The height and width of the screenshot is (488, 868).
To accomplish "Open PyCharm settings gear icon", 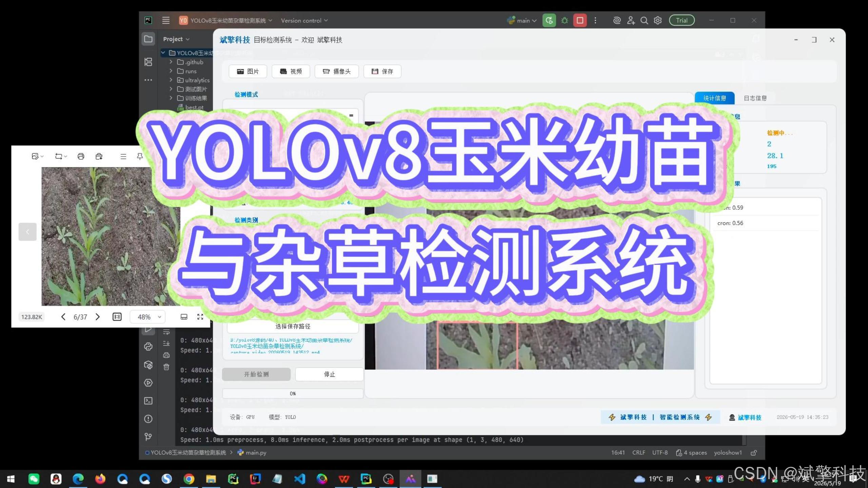I will pos(658,20).
